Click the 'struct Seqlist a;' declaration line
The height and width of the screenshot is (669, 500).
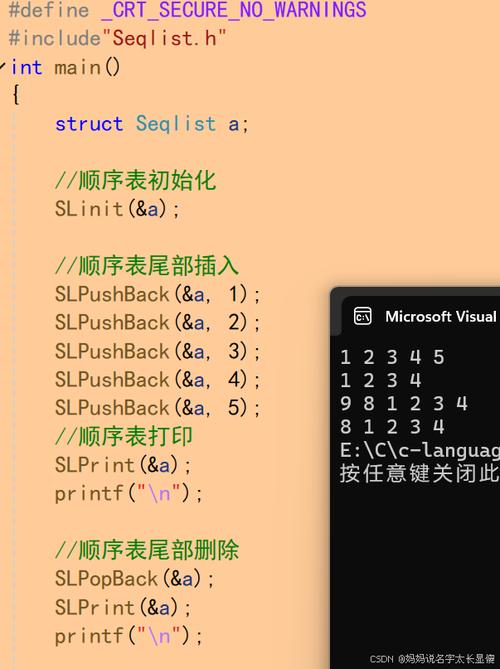(151, 124)
